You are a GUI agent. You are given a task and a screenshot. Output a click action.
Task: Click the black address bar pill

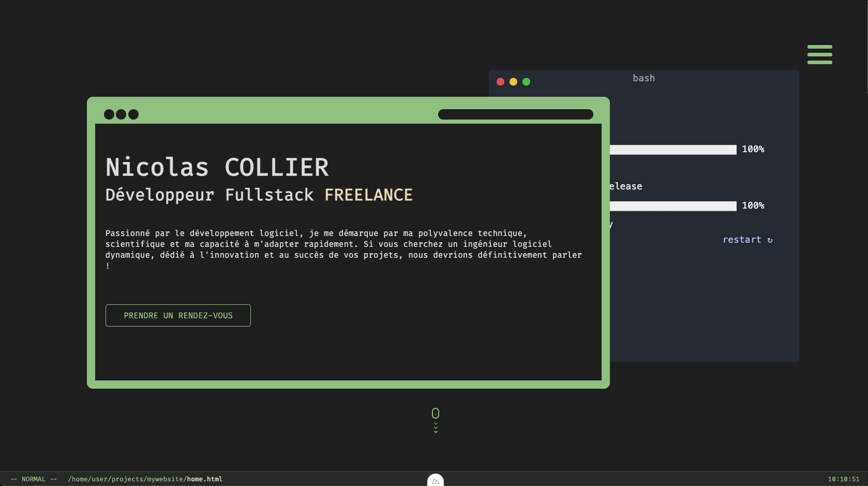(x=516, y=114)
